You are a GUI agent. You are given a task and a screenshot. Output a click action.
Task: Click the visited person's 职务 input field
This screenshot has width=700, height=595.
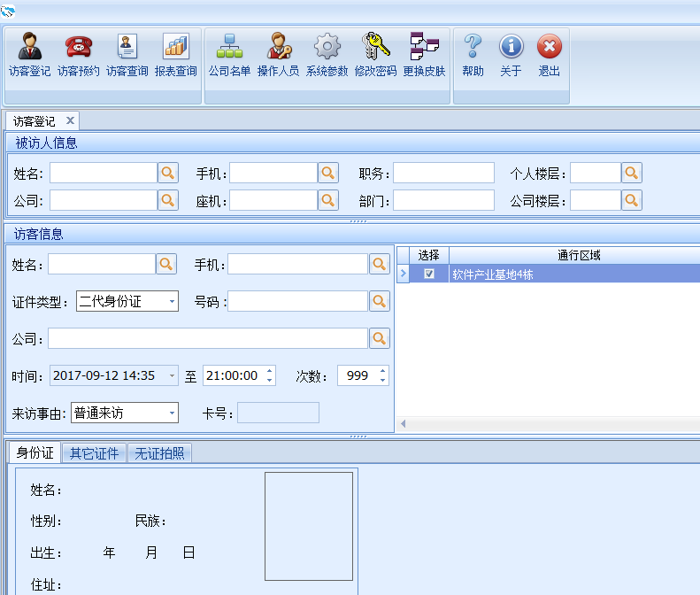443,173
